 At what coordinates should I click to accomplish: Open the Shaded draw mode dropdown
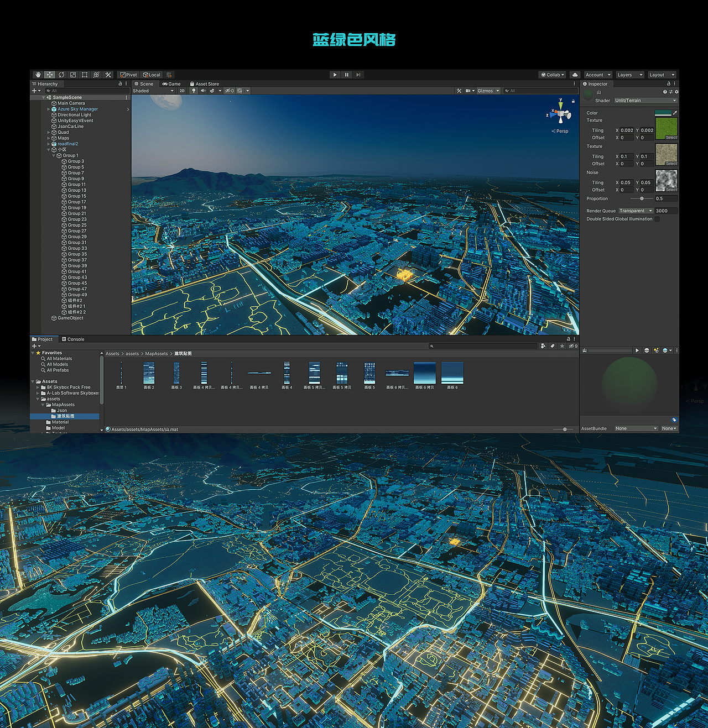point(153,91)
